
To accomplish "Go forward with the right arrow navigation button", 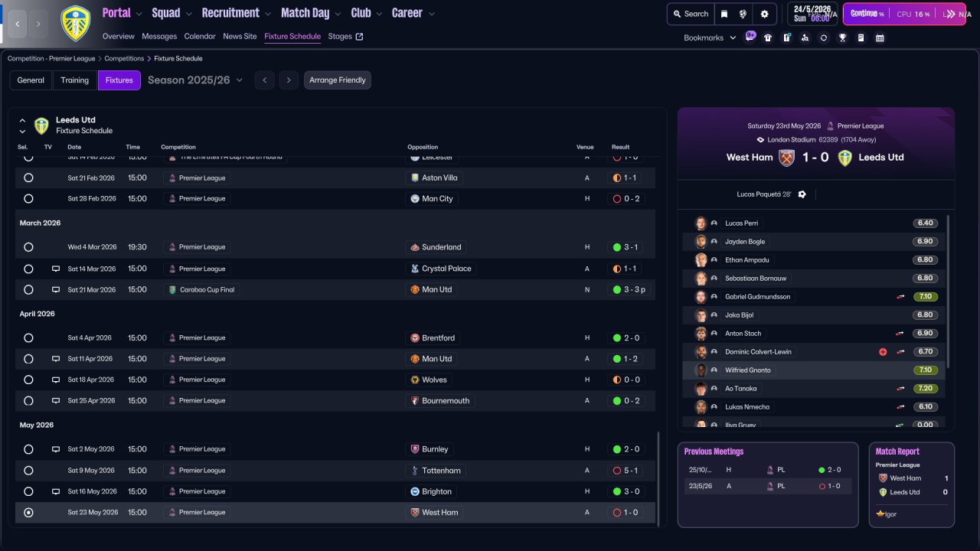I will click(38, 24).
